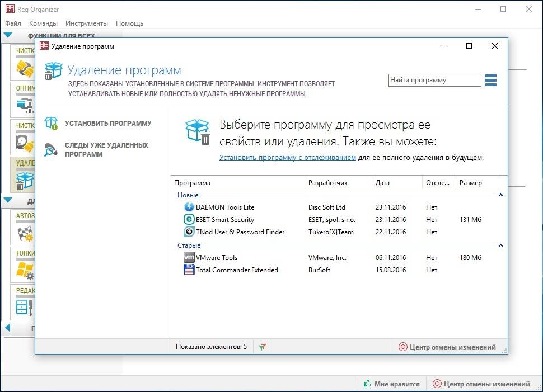Click the startup flag icon in the sidebar
This screenshot has width=543, height=392.
[x=25, y=233]
